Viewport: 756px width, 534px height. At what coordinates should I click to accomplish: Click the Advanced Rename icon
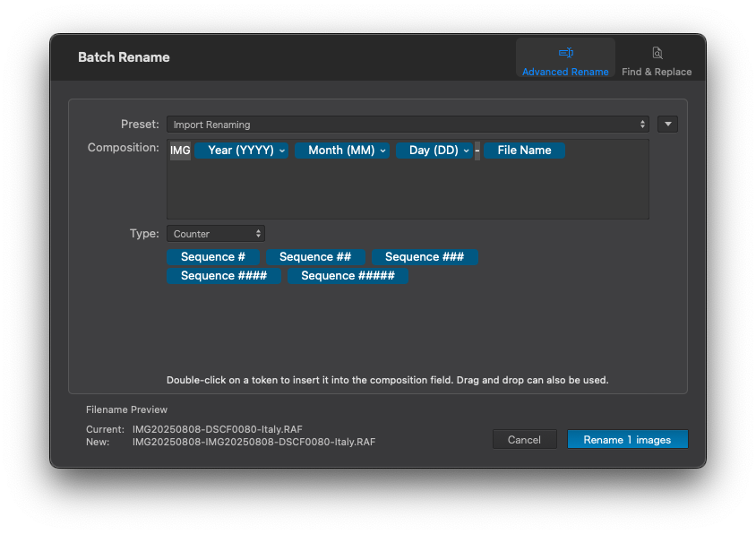(x=565, y=53)
